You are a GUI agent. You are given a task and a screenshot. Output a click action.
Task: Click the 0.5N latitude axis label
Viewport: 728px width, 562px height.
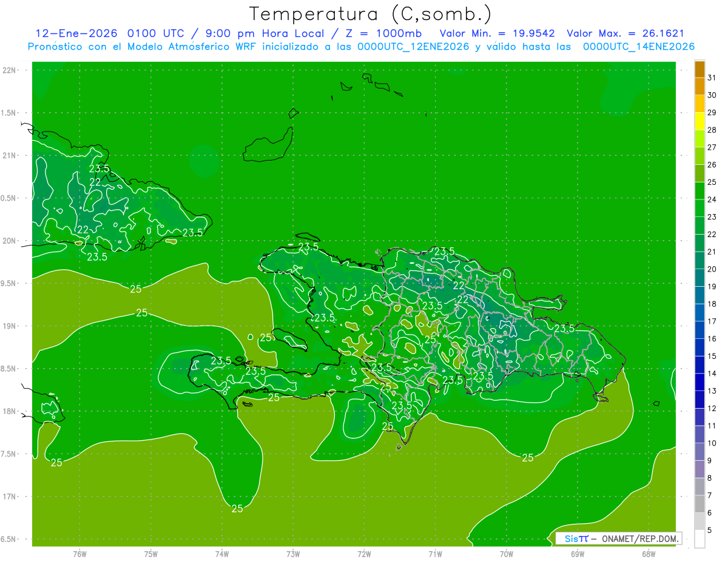point(8,198)
